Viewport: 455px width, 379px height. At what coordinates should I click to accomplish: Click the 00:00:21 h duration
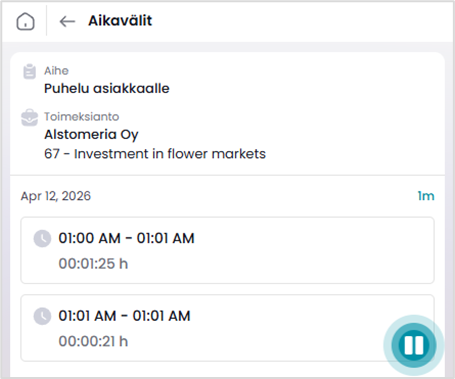(x=93, y=341)
